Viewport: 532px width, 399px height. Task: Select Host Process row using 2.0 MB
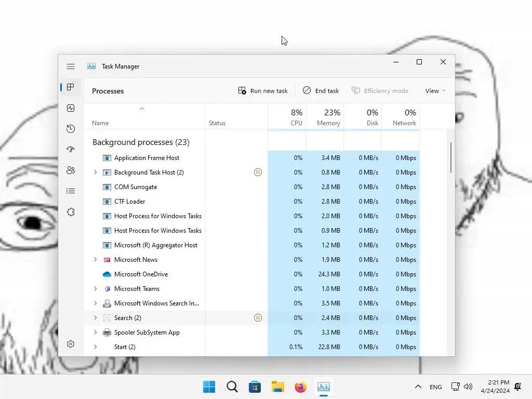[x=252, y=216]
